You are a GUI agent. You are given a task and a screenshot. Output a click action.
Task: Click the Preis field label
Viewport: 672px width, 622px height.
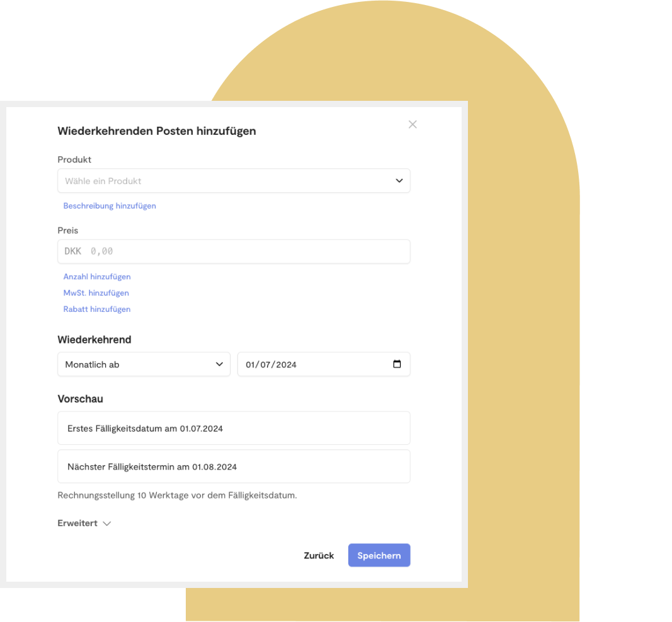[68, 231]
